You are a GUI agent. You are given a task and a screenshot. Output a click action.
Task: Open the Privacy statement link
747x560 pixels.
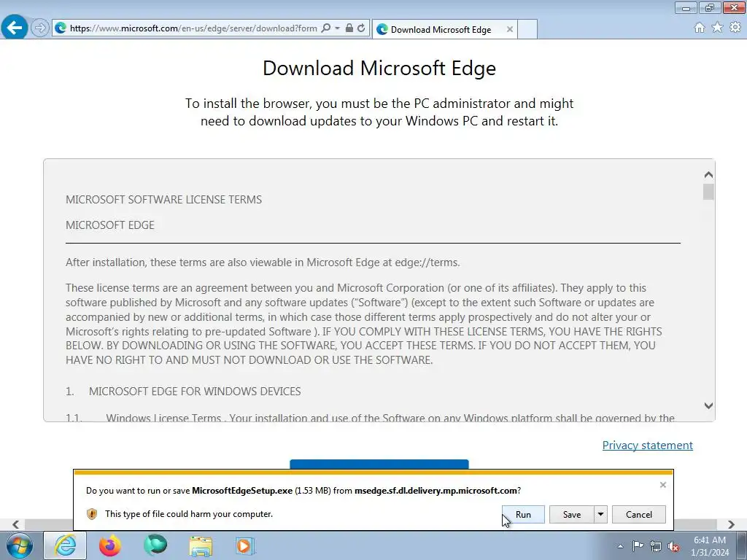click(x=648, y=446)
